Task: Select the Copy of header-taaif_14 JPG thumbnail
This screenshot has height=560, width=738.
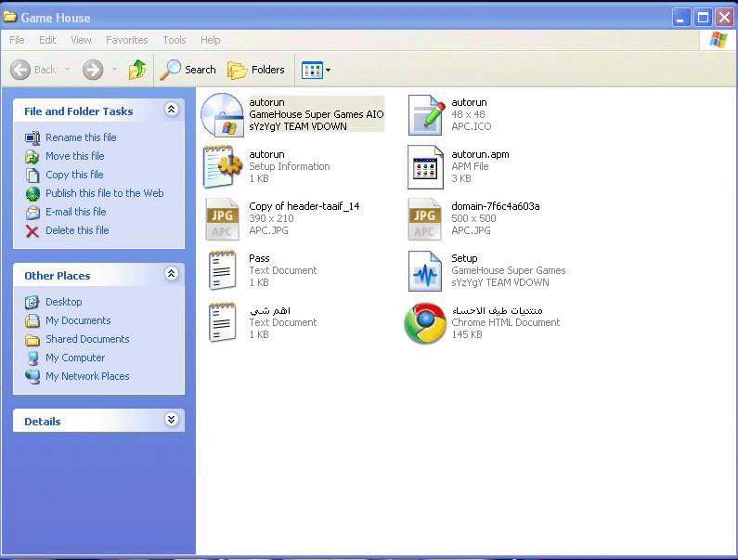Action: [223, 218]
